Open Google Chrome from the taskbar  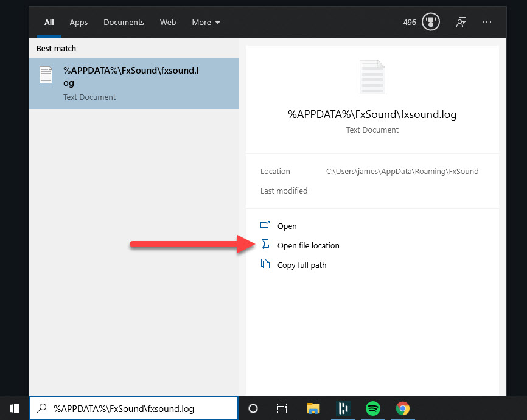pyautogui.click(x=403, y=408)
